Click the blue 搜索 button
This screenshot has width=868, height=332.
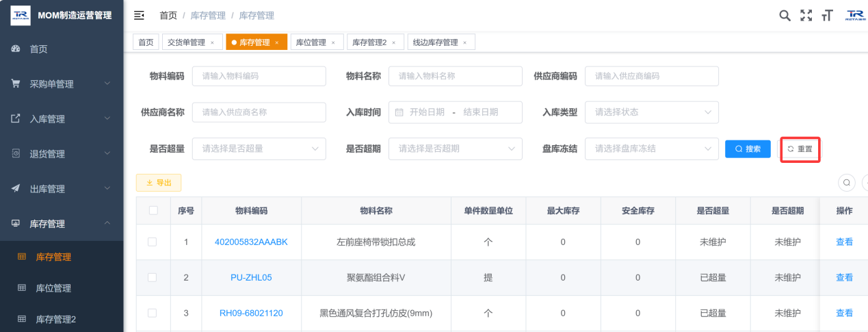click(748, 149)
